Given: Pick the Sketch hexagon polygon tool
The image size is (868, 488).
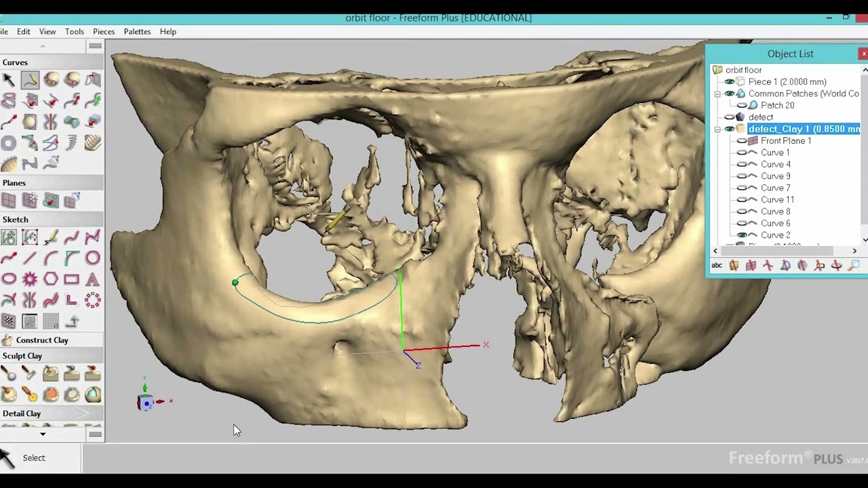Looking at the screenshot, I should point(51,279).
